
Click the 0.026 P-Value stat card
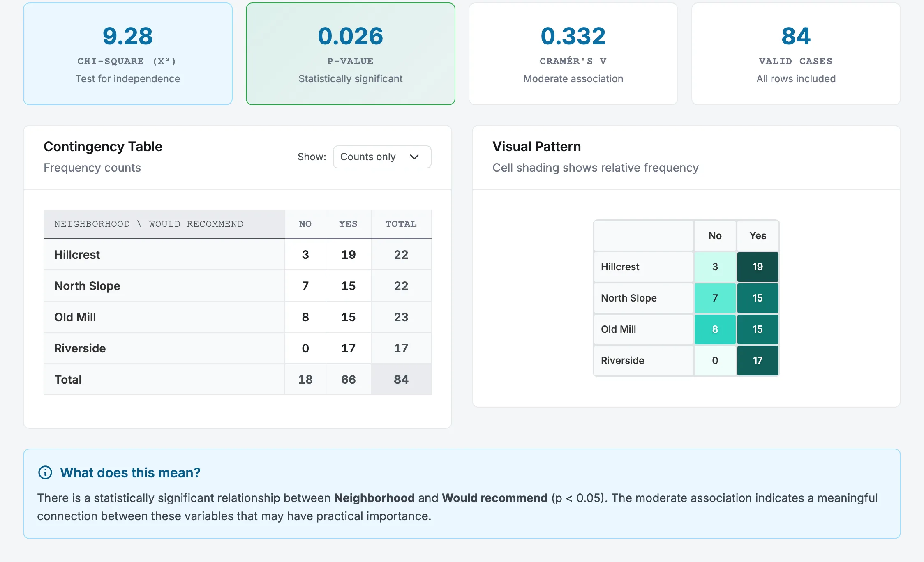(x=351, y=54)
